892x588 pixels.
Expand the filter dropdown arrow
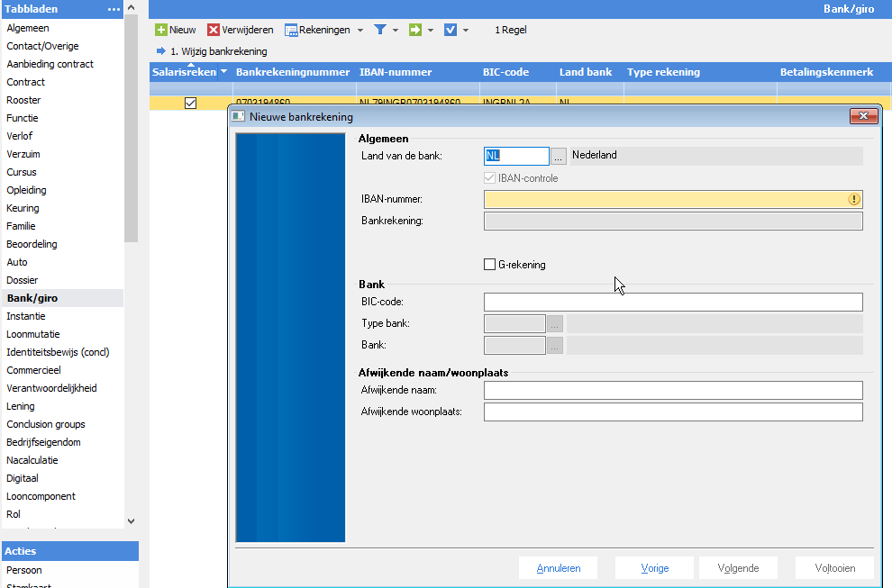pyautogui.click(x=396, y=30)
